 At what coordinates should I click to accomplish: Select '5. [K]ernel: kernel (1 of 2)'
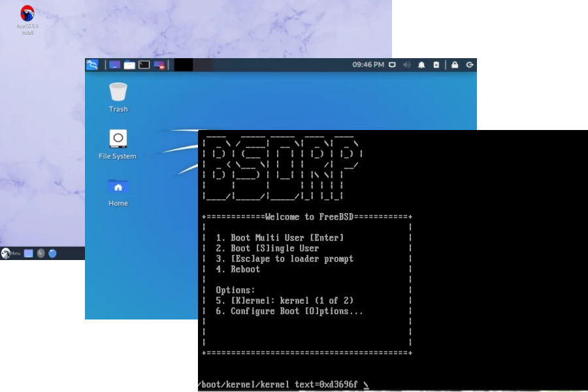pyautogui.click(x=285, y=301)
